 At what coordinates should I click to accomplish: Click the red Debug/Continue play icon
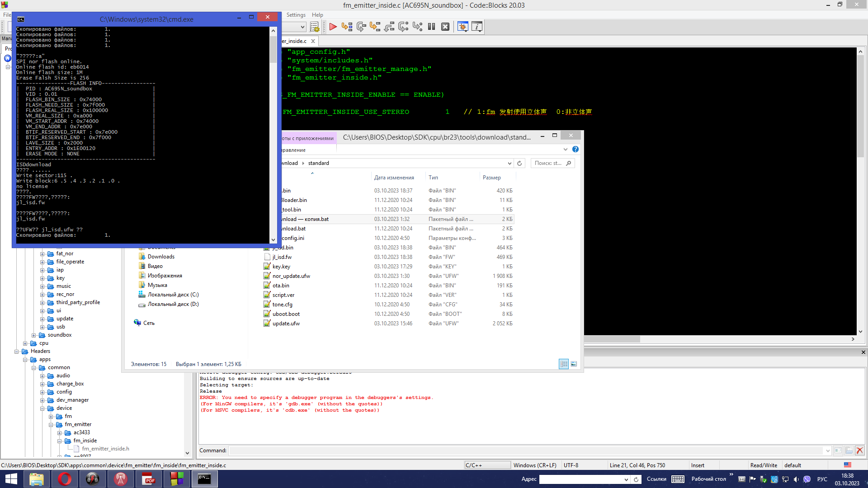pos(333,27)
